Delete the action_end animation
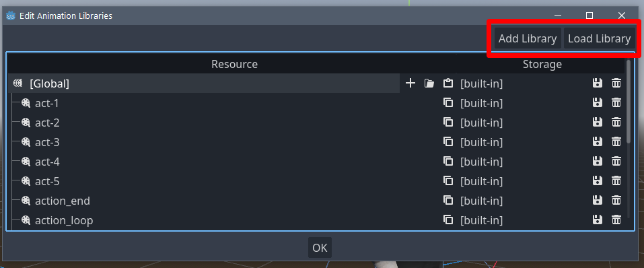Screen dimensions: 644x268 [x=616, y=201]
